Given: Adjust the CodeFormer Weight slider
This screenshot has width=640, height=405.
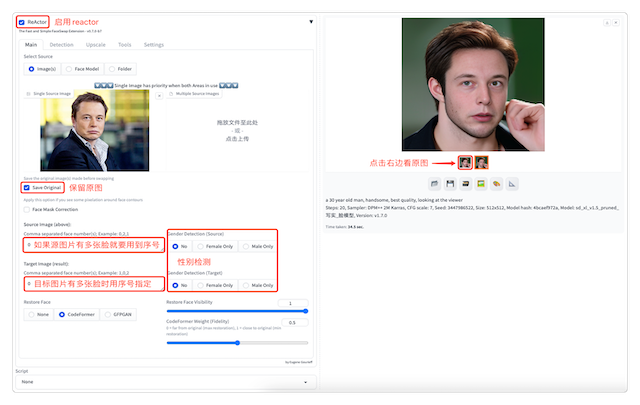Looking at the screenshot, I should pyautogui.click(x=237, y=343).
